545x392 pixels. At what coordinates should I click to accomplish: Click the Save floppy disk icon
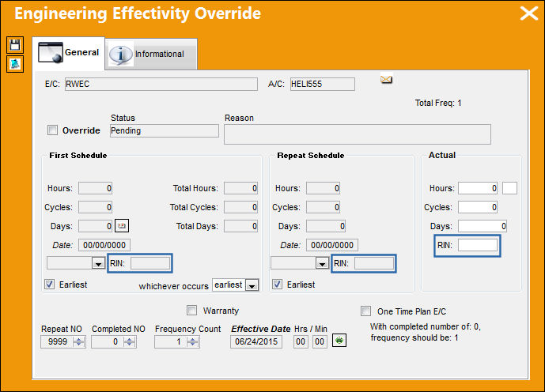15,45
